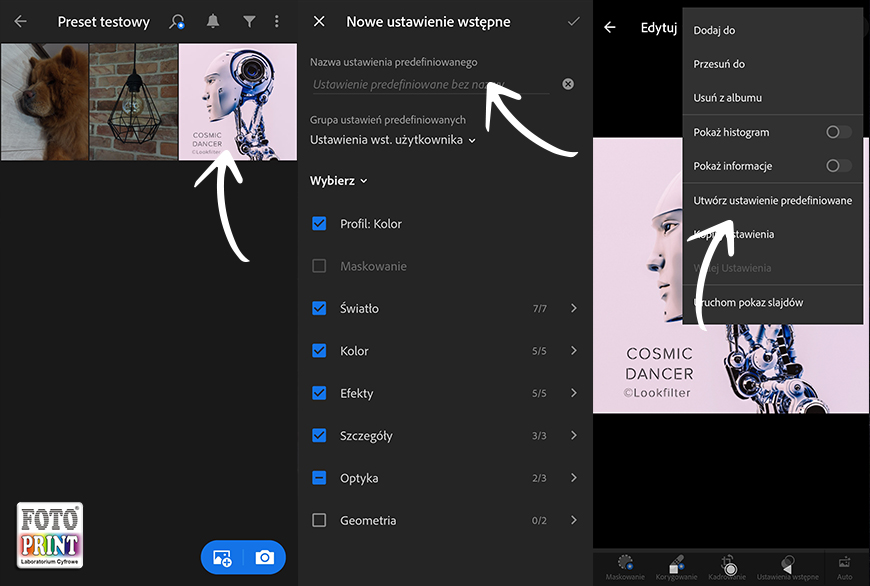The height and width of the screenshot is (586, 870).
Task: Open the people search icon
Action: click(177, 22)
